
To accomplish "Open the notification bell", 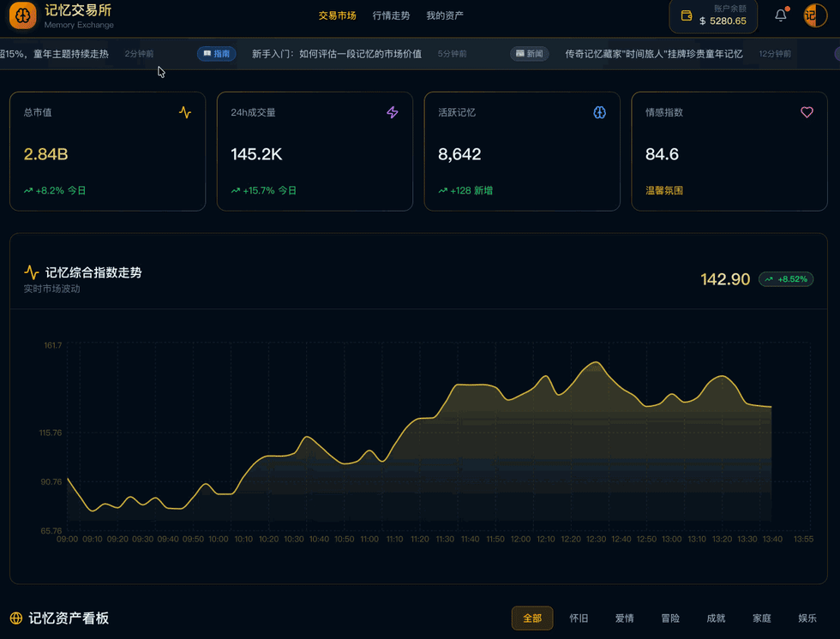I will tap(781, 15).
